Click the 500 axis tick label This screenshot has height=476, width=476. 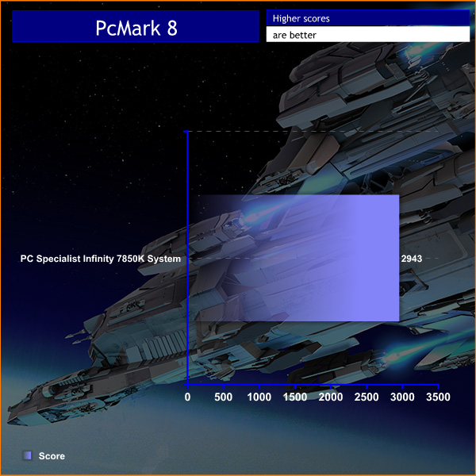(223, 397)
